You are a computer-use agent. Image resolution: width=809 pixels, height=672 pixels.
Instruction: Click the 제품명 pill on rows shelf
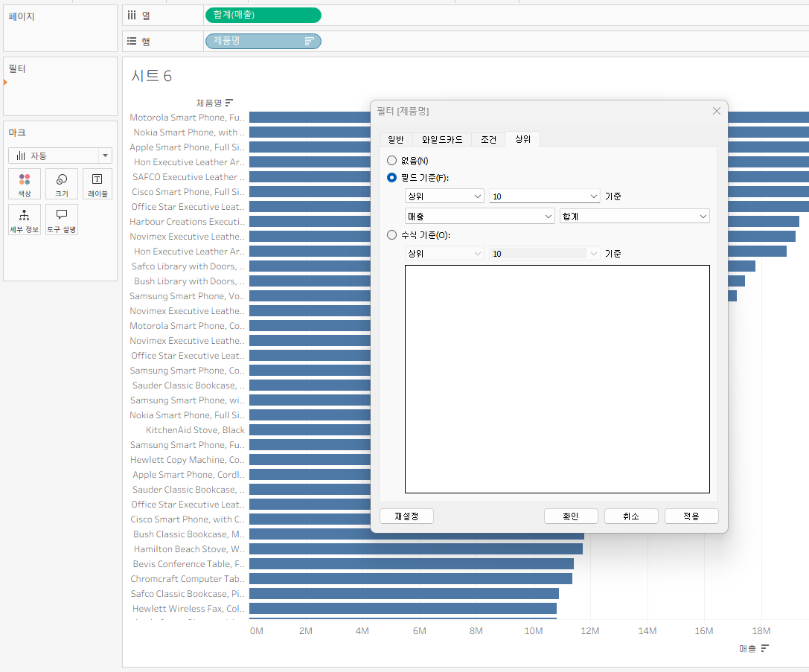[263, 41]
